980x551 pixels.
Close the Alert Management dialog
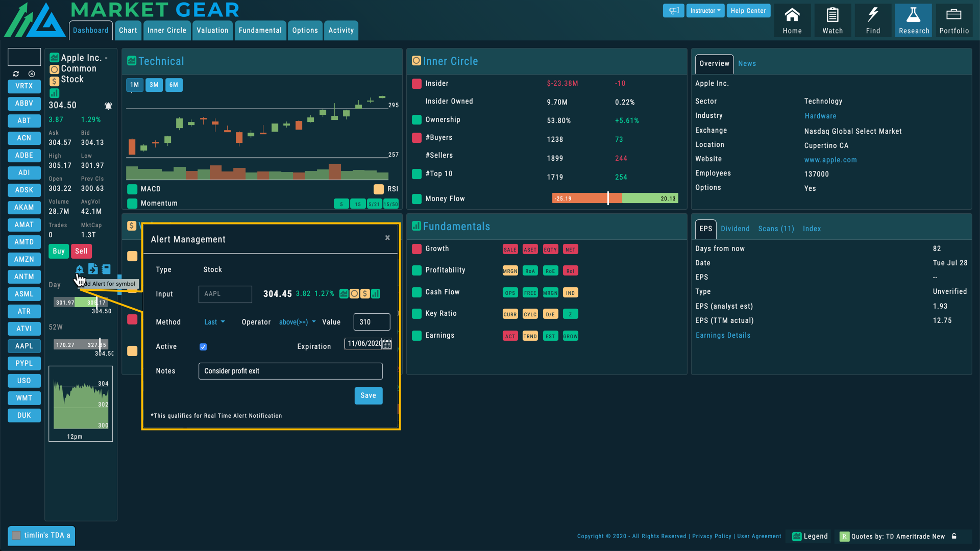point(387,238)
